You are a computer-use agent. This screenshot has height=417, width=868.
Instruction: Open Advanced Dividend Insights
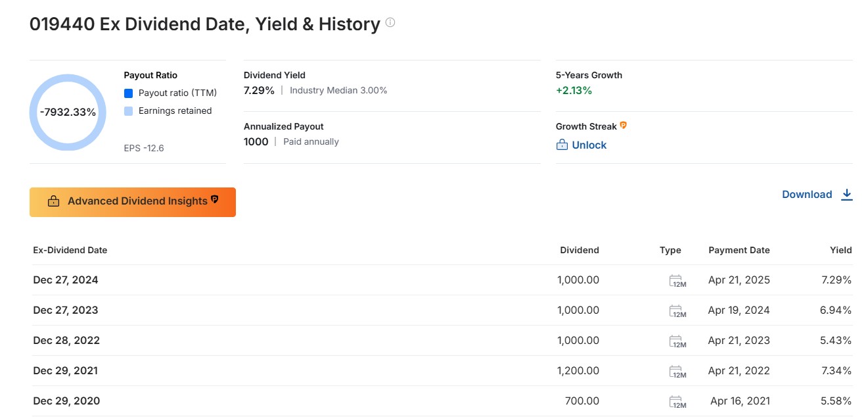click(133, 202)
